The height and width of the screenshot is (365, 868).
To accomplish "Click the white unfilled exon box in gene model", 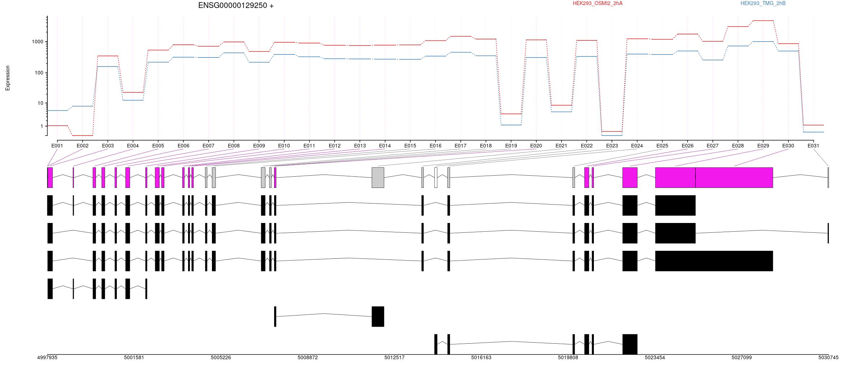I will coord(436,177).
